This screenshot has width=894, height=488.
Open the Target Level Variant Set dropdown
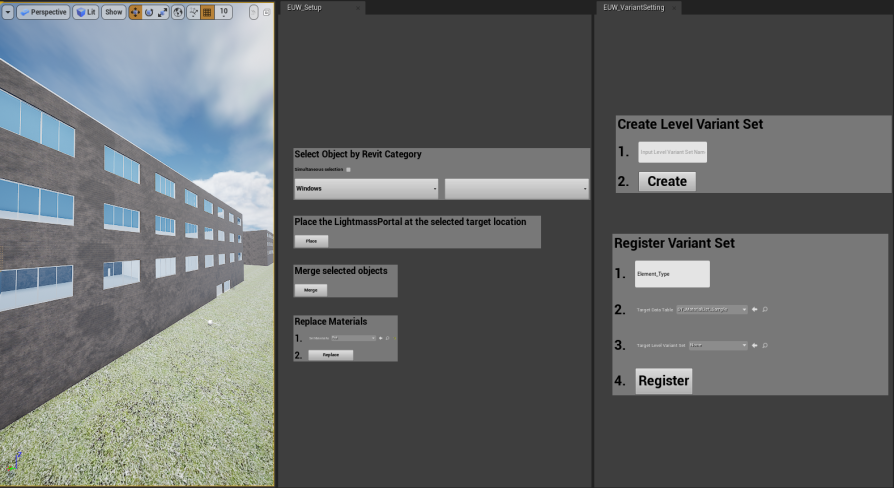click(718, 345)
